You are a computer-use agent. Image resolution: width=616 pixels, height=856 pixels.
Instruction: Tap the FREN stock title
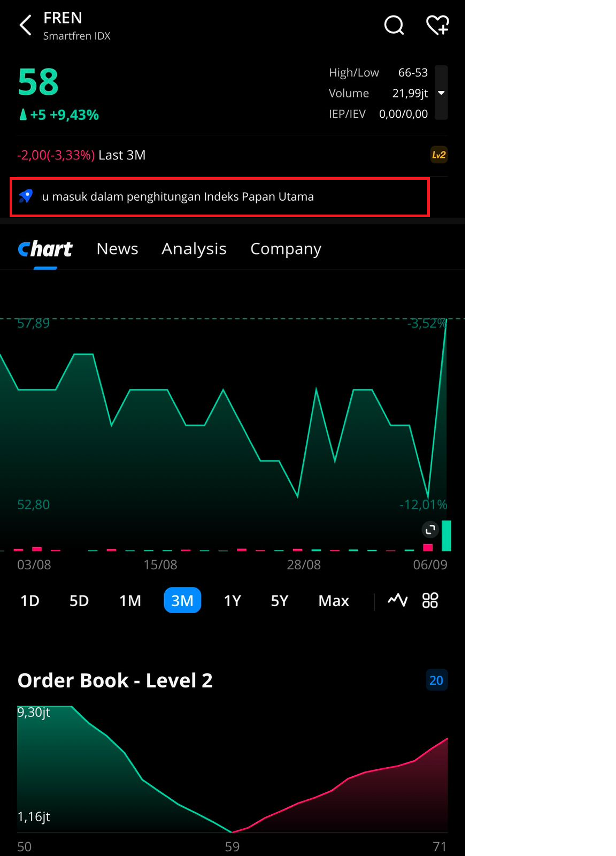[63, 18]
